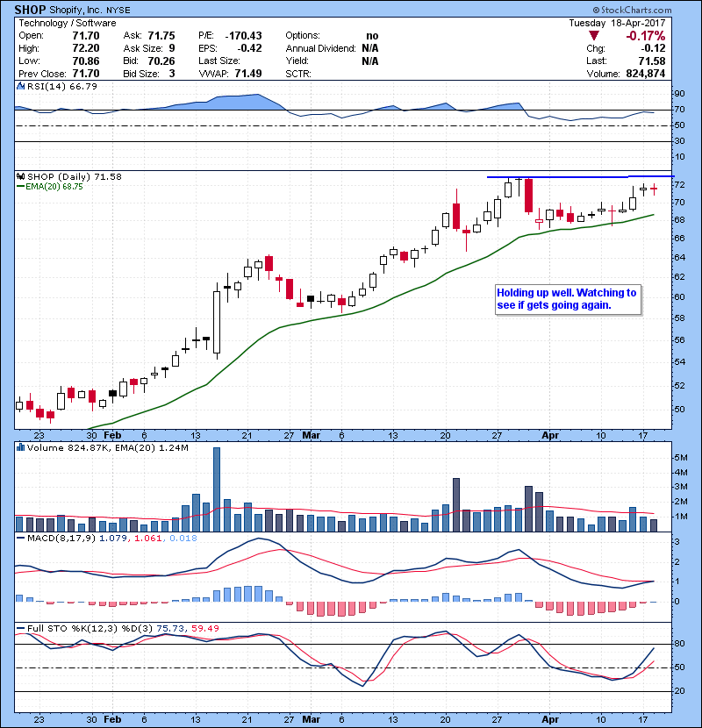Screen dimensions: 702x728
Task: Click the 'Volume 824.87K, EMA(20) 1.24M' label
Action: click(x=108, y=448)
